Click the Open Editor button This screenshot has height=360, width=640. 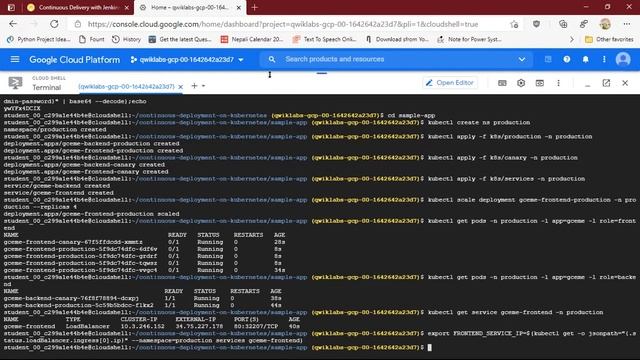coord(449,83)
